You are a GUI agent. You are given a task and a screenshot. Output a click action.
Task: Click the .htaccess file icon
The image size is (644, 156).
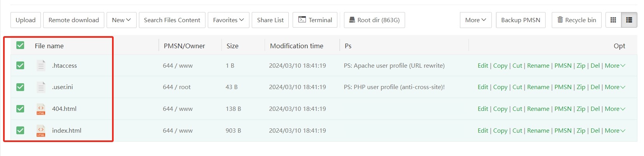(x=41, y=65)
